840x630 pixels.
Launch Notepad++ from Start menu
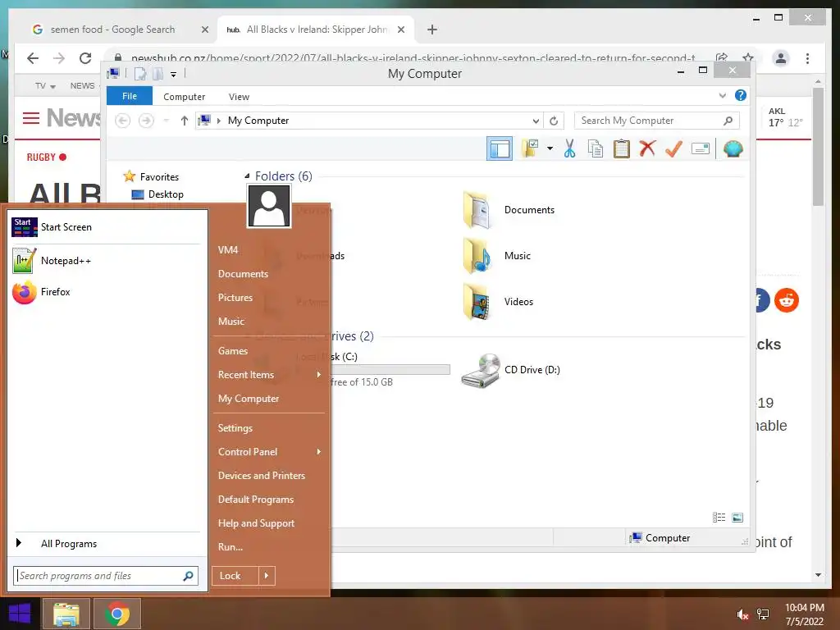pyautogui.click(x=106, y=261)
